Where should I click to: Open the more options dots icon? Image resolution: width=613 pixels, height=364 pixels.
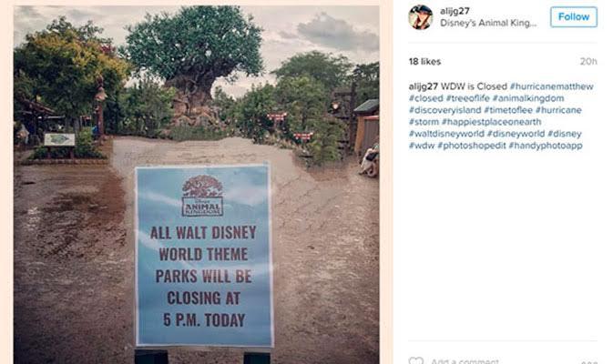coord(589,362)
